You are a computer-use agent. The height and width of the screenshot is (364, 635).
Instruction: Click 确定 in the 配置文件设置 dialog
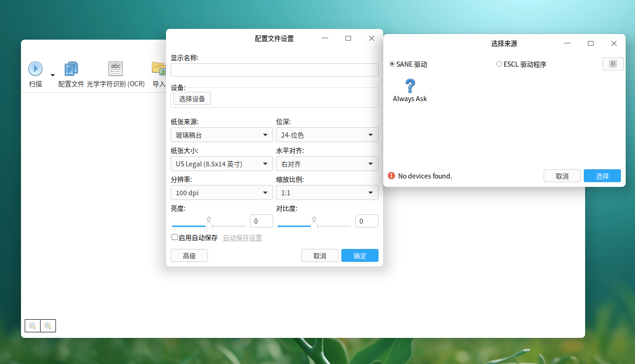click(x=360, y=255)
